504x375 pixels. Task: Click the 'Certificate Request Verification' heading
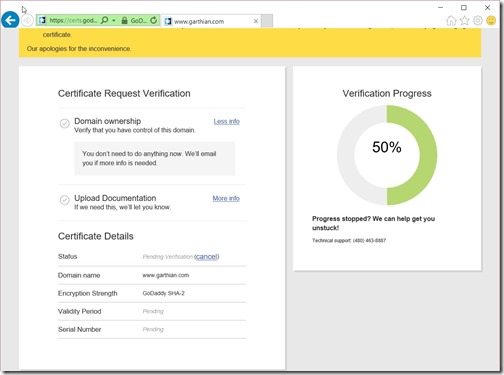click(124, 93)
